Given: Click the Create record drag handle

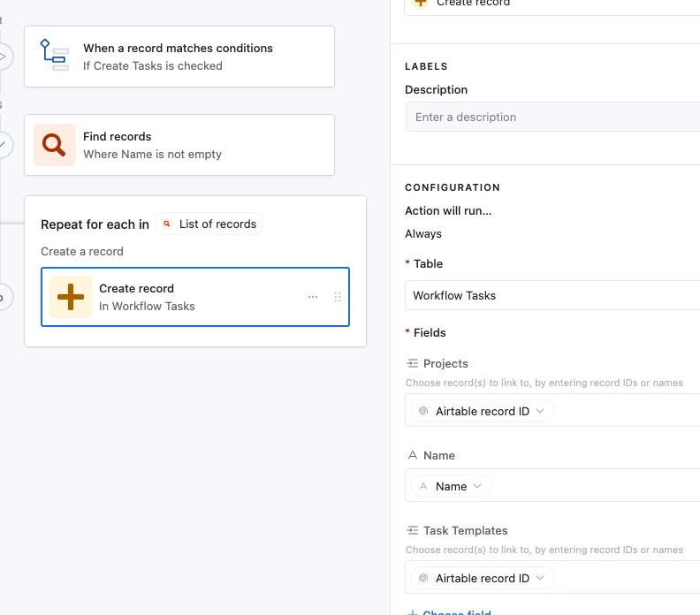Looking at the screenshot, I should 337,297.
